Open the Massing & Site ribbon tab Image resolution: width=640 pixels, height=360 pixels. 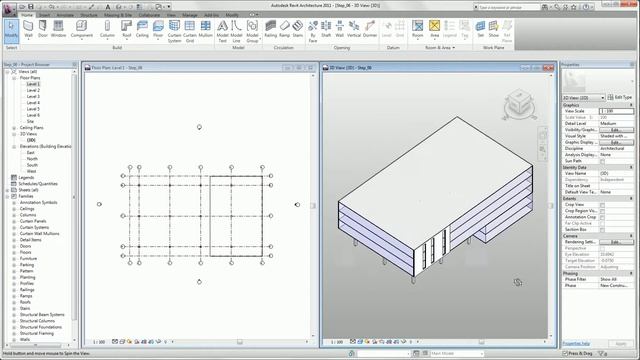coord(118,15)
